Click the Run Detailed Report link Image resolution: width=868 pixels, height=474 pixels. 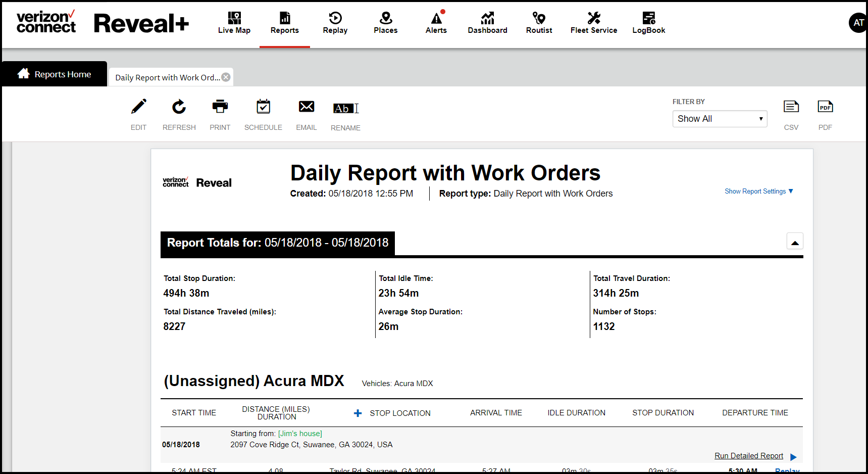click(x=749, y=456)
